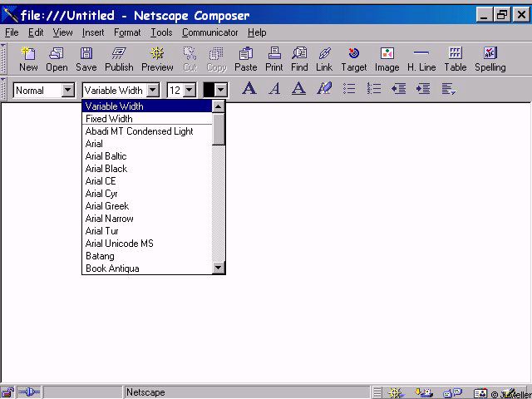Create a new page with New icon
The height and width of the screenshot is (399, 532).
pyautogui.click(x=28, y=59)
